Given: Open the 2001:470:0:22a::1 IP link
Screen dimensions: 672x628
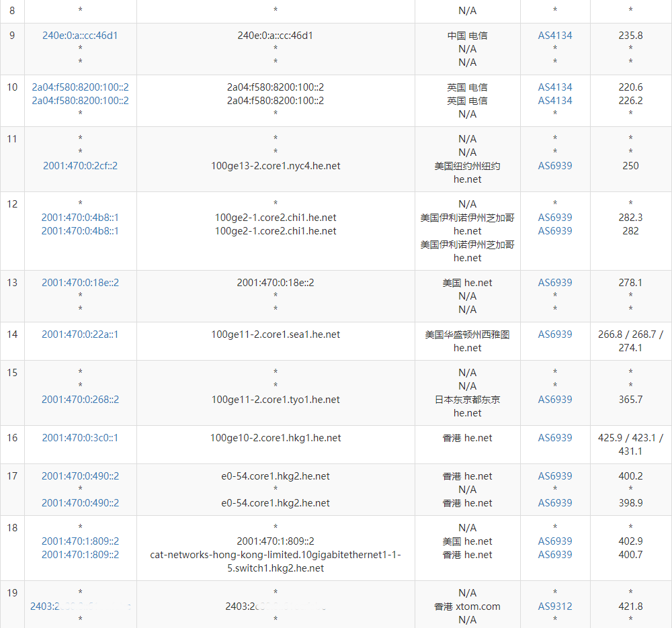Looking at the screenshot, I should pos(80,334).
